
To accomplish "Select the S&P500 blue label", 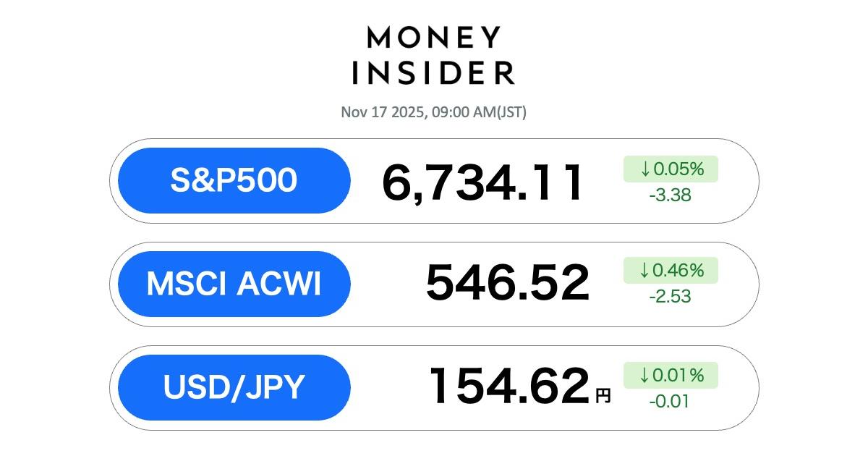I will click(x=234, y=181).
